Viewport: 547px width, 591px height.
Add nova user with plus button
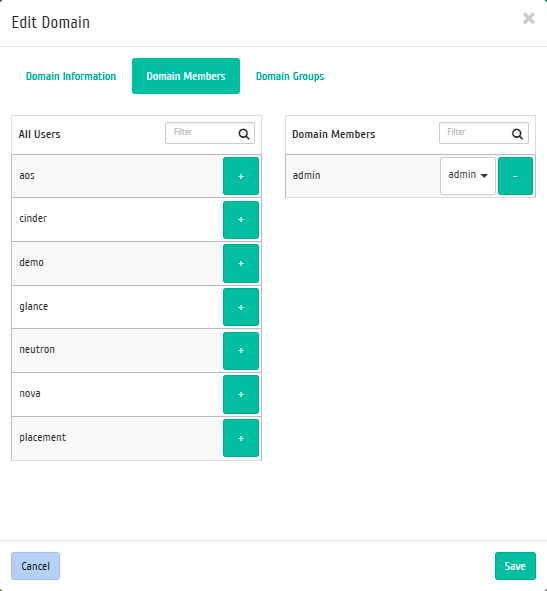click(x=241, y=395)
